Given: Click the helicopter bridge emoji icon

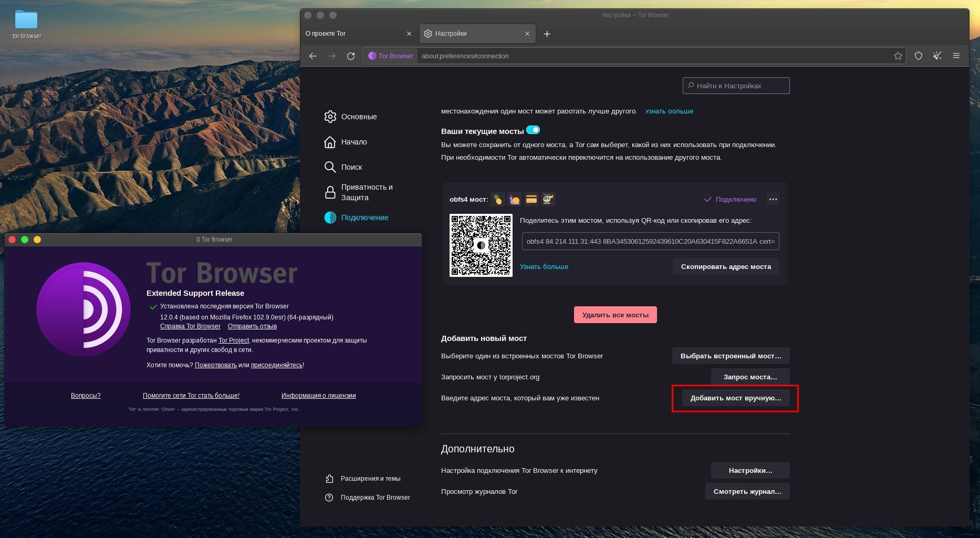Looking at the screenshot, I should (x=548, y=199).
